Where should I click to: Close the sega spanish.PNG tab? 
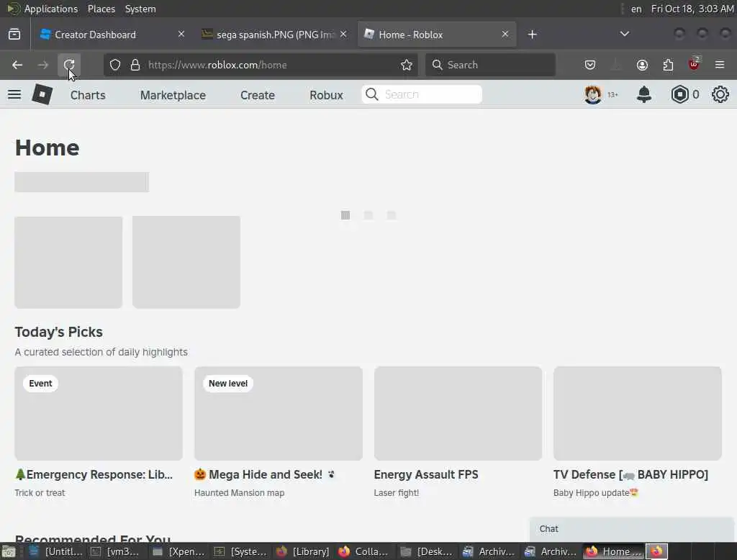coord(343,35)
